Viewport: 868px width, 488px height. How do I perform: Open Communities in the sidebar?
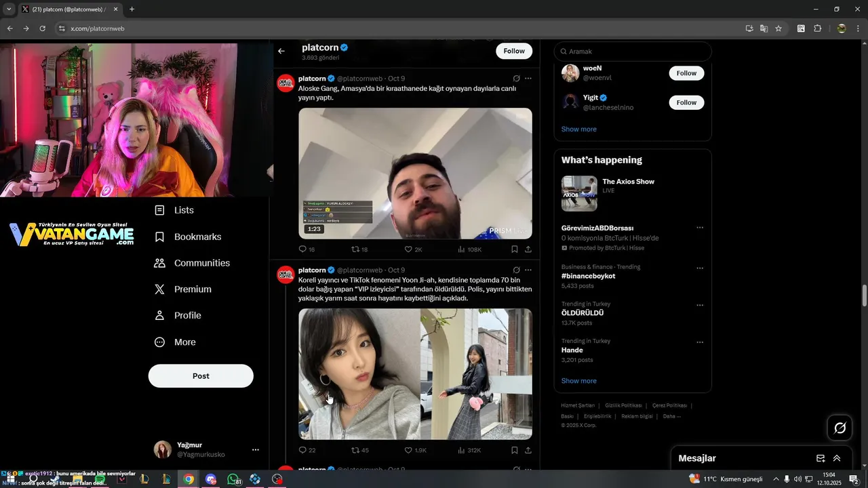pyautogui.click(x=192, y=263)
